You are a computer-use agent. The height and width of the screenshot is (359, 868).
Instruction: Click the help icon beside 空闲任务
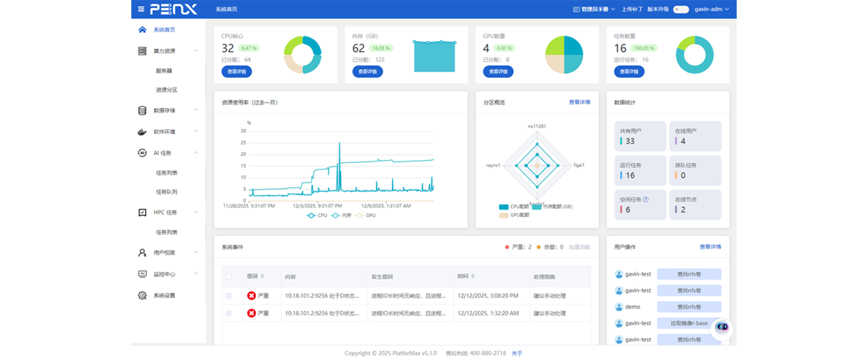646,199
